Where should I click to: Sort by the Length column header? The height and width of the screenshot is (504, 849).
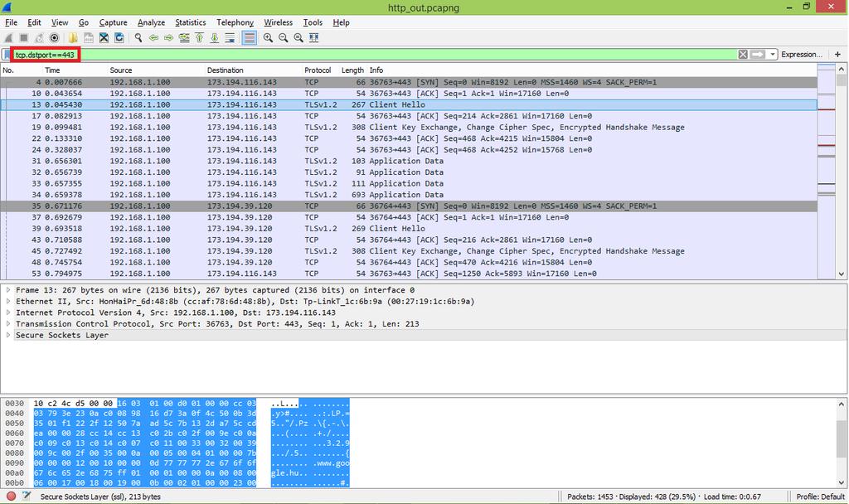[353, 70]
